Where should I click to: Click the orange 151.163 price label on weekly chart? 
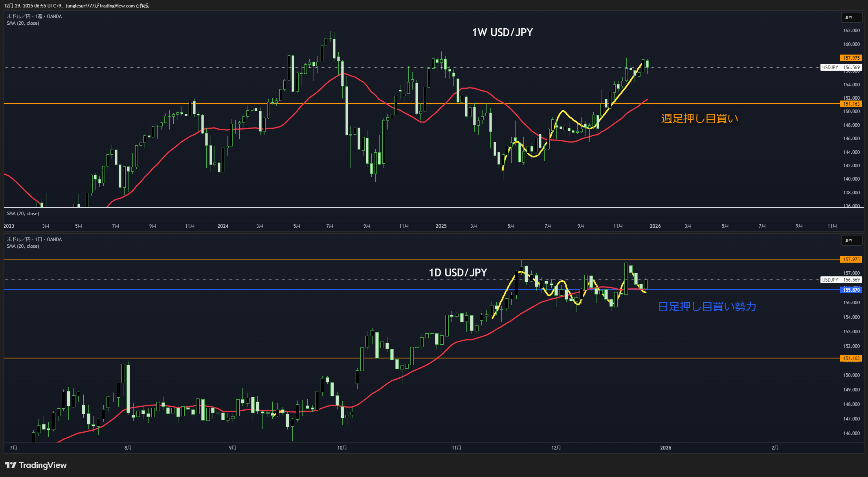pos(851,104)
